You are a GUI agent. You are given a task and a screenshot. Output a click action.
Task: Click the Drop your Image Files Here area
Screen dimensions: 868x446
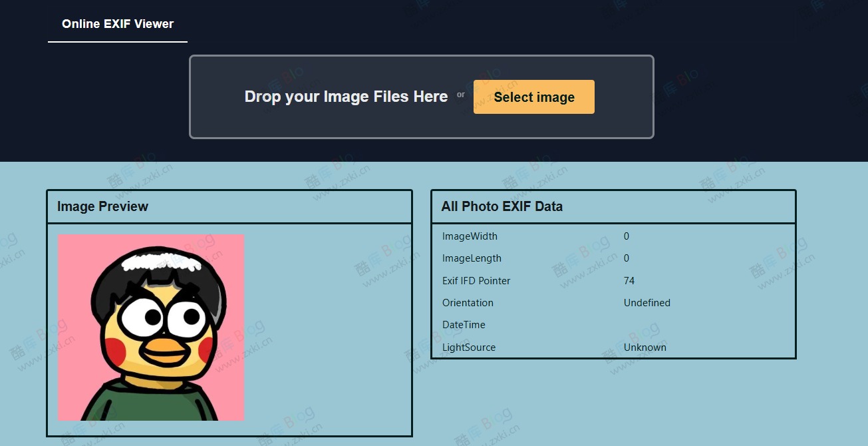pyautogui.click(x=346, y=97)
